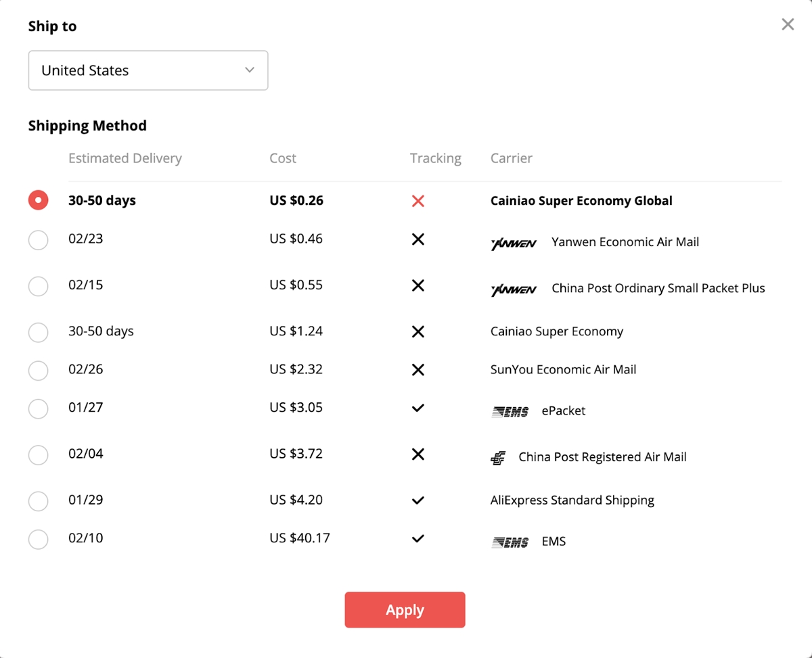Click the Yanwen logo beside China Post Ordinary
Screen dimensions: 812x658
(514, 289)
